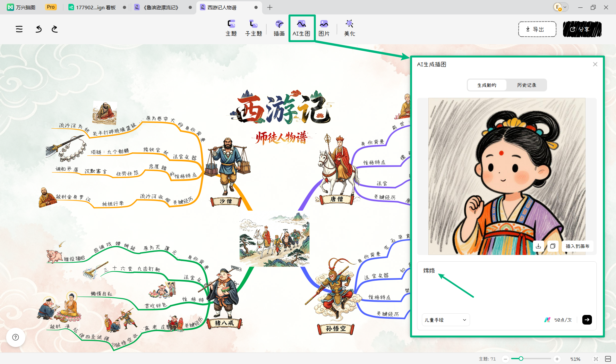Redo the last undone action
616x364 pixels.
point(55,29)
